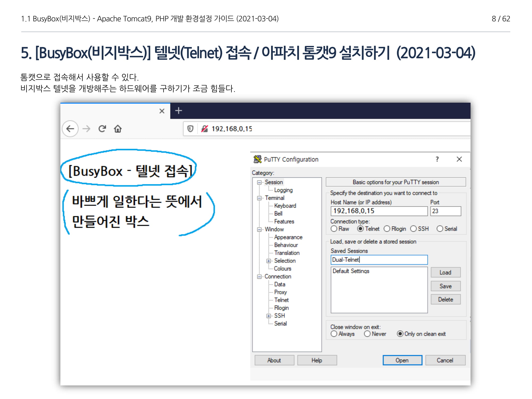Click the Port number field
The height and width of the screenshot is (399, 532).
click(x=446, y=211)
